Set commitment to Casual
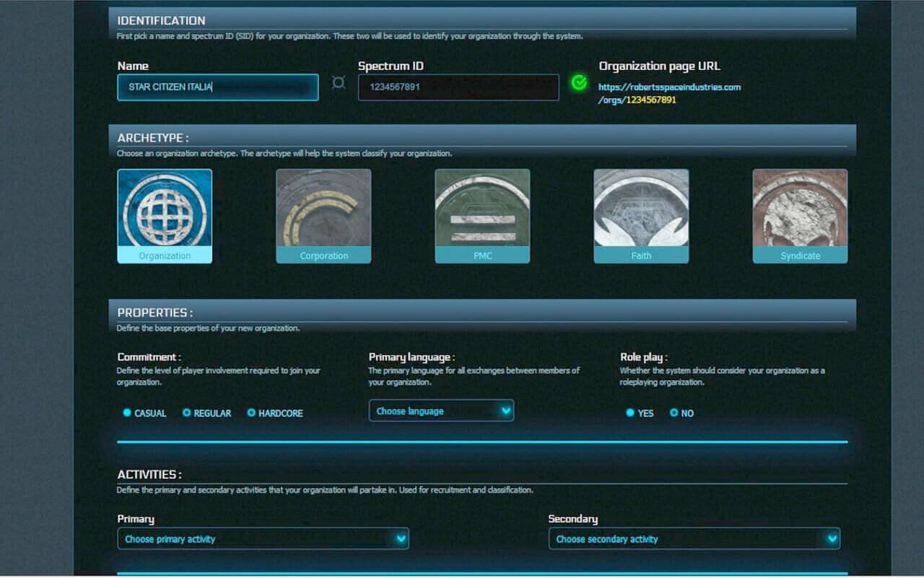The image size is (924, 578). pyautogui.click(x=128, y=413)
